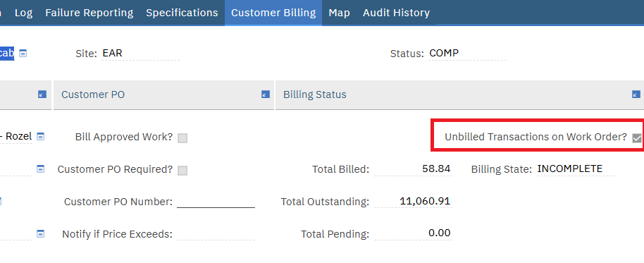Switch to the Log tab
The image size is (644, 263).
(x=23, y=13)
